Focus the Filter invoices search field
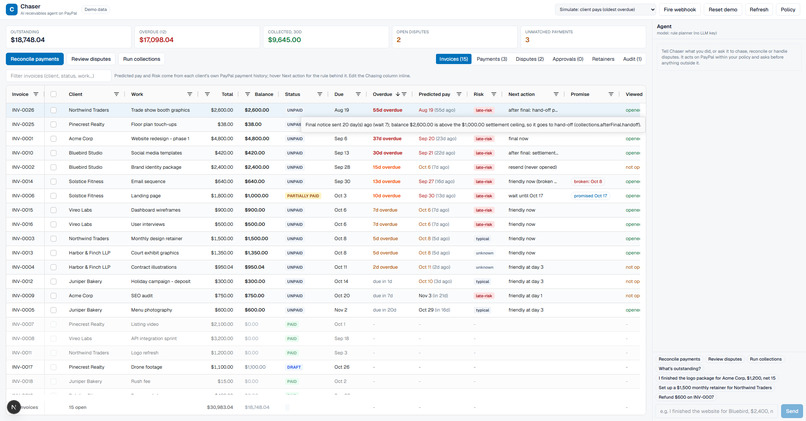806x421 pixels. [59, 76]
